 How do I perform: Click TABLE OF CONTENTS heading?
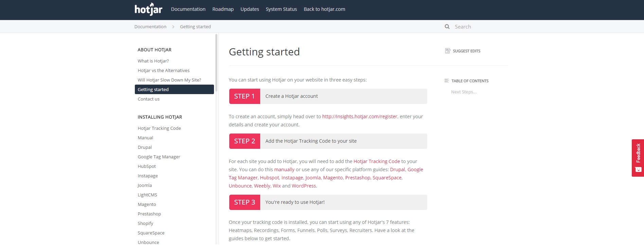[x=470, y=81]
